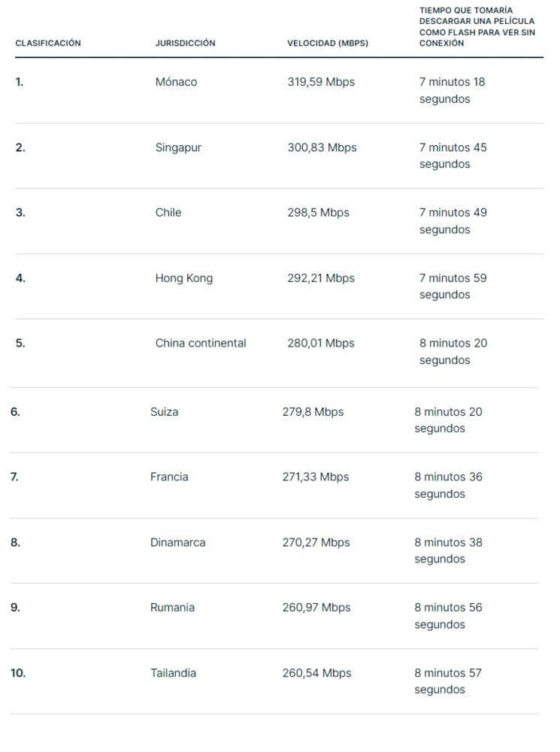The width and height of the screenshot is (560, 752).
Task: Click rank number 10 in the table
Action: [x=18, y=673]
